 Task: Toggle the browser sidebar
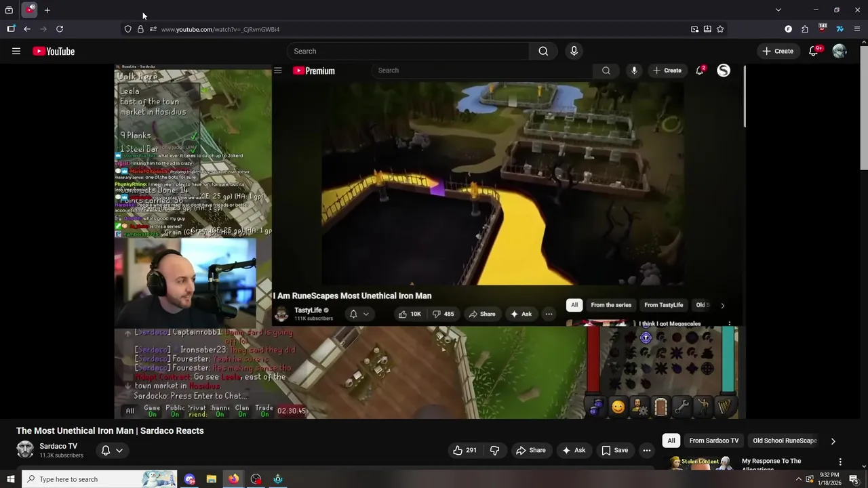pos(11,29)
